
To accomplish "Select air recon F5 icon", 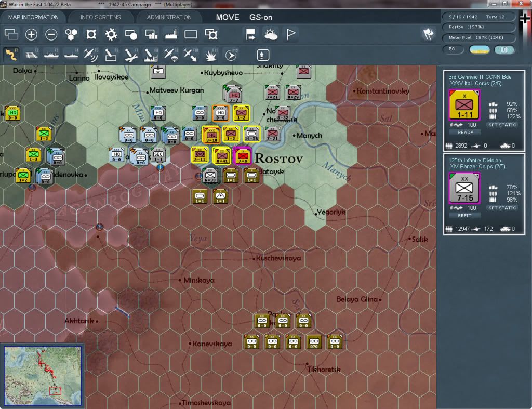I will (91, 55).
